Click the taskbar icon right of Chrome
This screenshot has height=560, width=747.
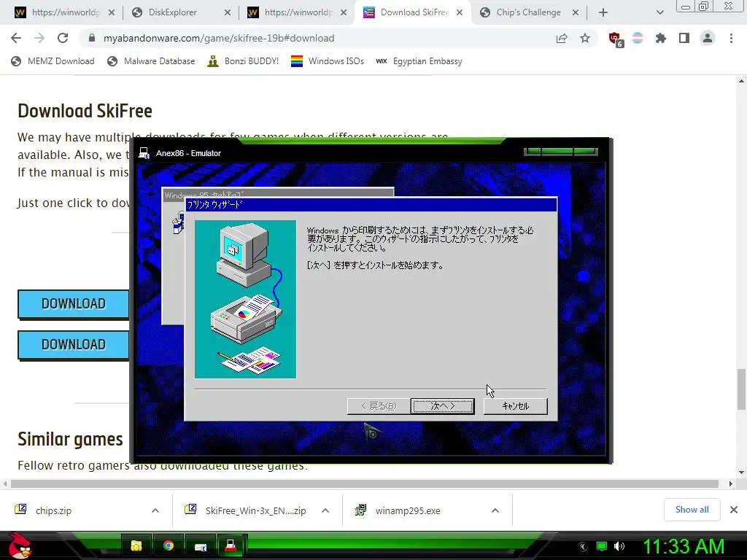coord(201,547)
